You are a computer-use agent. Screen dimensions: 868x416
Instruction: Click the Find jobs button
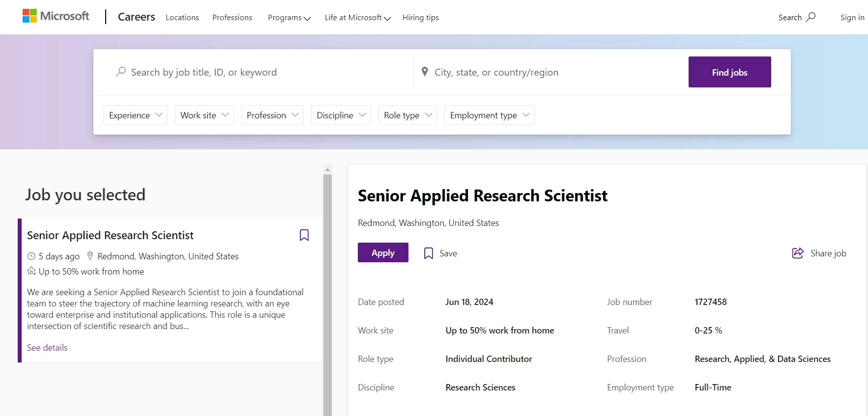click(x=729, y=72)
